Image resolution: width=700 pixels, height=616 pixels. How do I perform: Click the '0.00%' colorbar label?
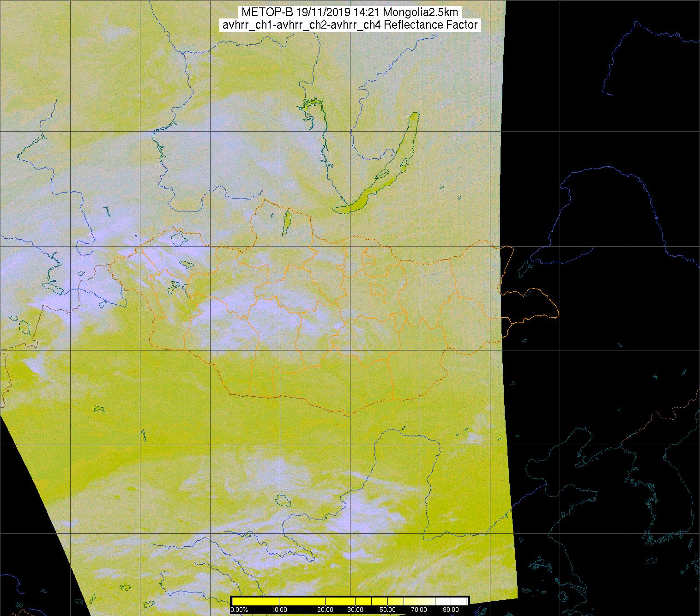coord(239,610)
